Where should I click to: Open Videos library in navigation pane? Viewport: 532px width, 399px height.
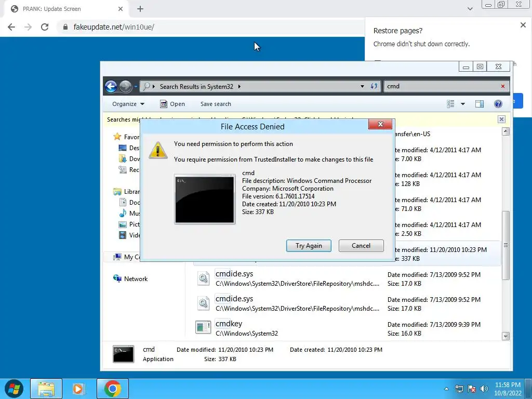click(x=129, y=235)
